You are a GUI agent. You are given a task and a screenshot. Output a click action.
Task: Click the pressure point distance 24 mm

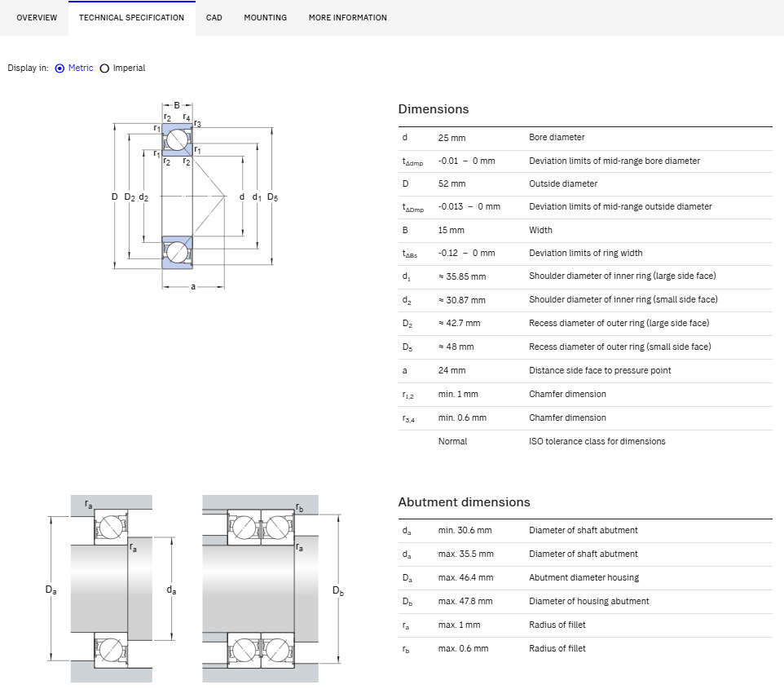click(452, 370)
